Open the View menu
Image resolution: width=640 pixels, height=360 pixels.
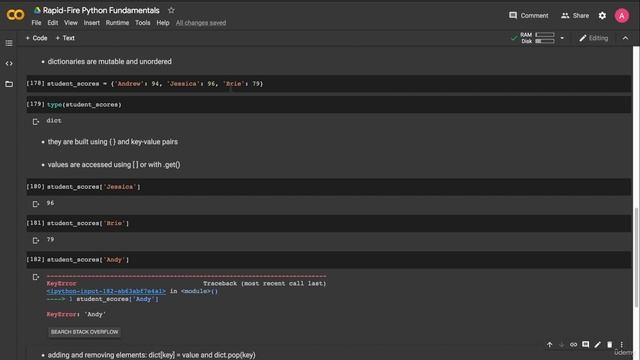pyautogui.click(x=71, y=23)
